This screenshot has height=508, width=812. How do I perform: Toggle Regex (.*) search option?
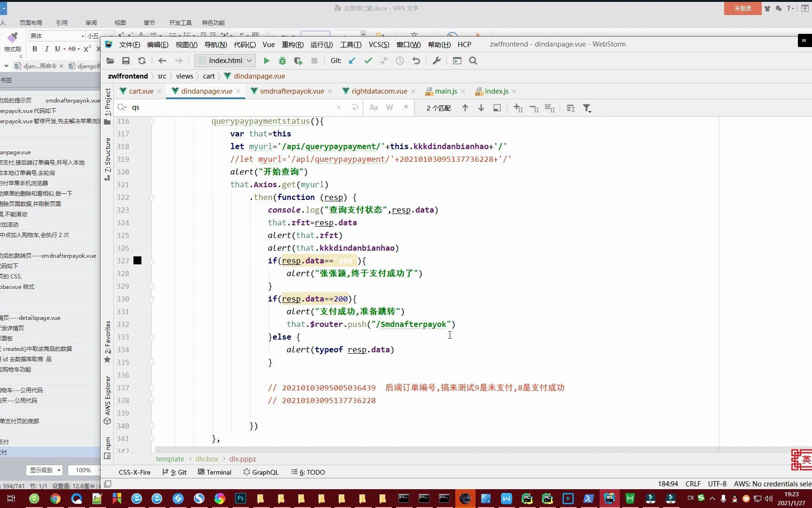point(406,107)
